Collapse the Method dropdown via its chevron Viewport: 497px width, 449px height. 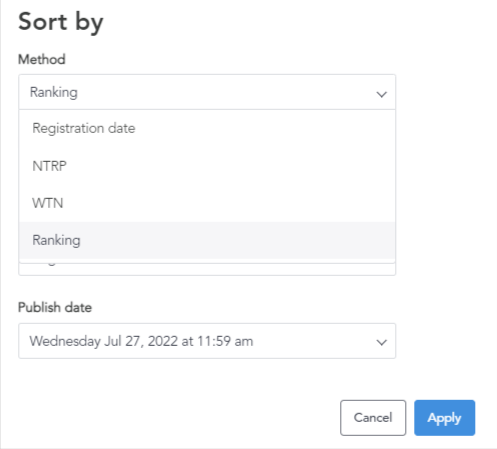[x=381, y=94]
